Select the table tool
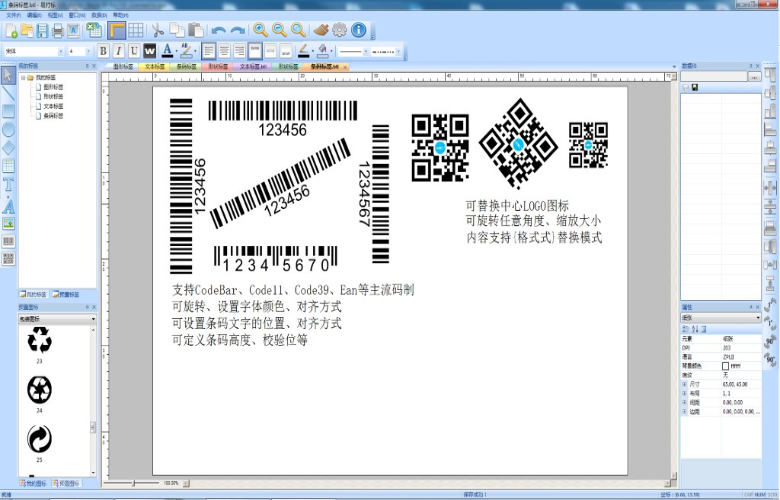 pos(8,166)
